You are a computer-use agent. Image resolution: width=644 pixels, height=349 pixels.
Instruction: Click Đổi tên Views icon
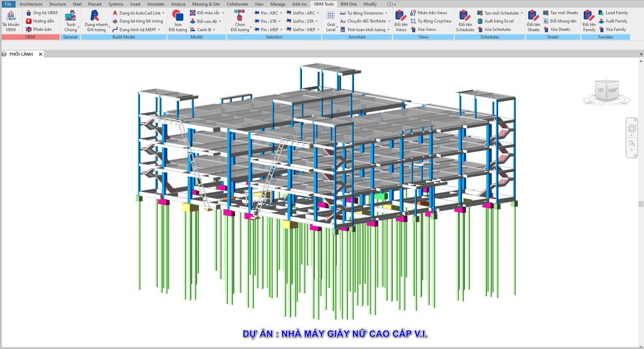pos(401,16)
